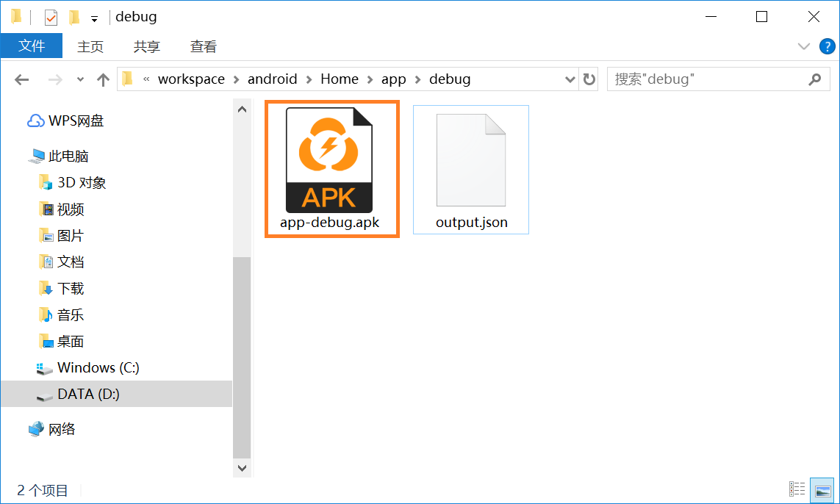The width and height of the screenshot is (840, 504).
Task: Click the 音乐 folder icon
Action: pyautogui.click(x=46, y=315)
